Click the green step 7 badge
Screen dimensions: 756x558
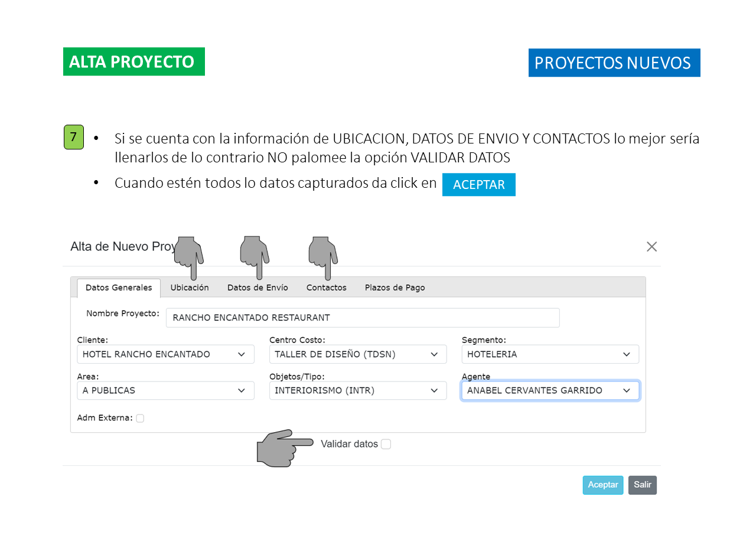(73, 137)
